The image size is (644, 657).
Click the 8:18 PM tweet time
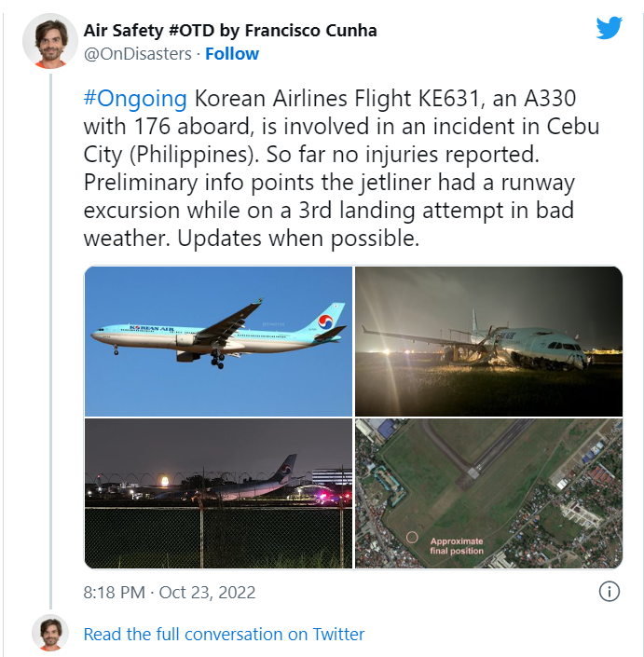click(x=114, y=593)
